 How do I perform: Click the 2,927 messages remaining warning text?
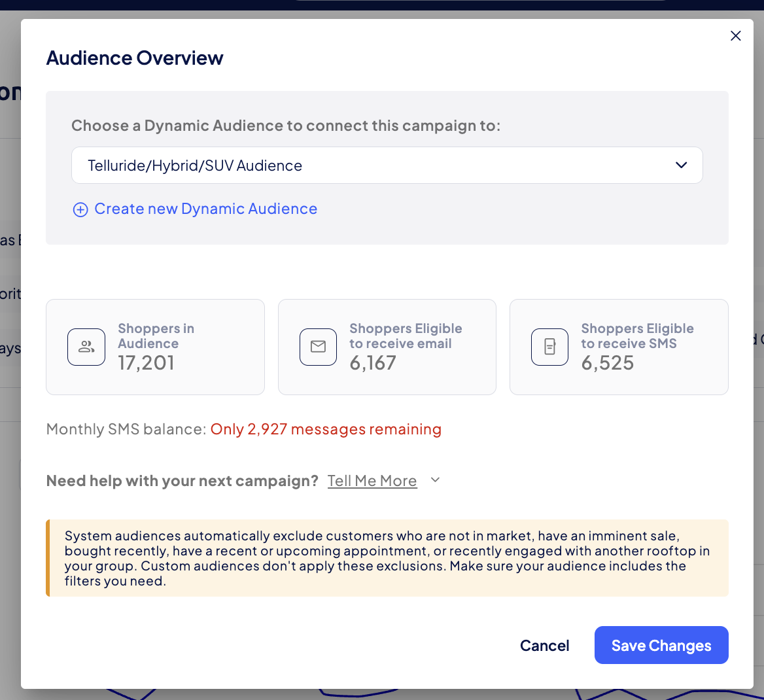[x=326, y=429]
